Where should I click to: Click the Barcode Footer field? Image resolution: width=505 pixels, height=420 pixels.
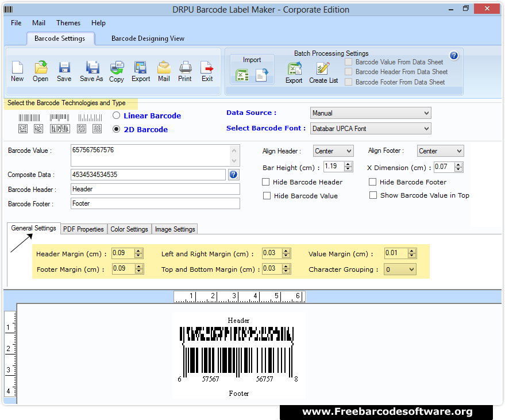155,203
